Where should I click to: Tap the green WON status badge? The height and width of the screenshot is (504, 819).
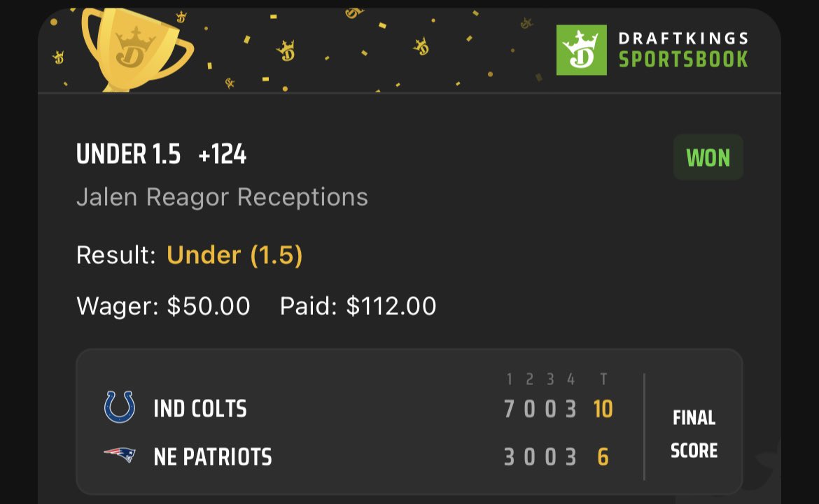click(708, 157)
